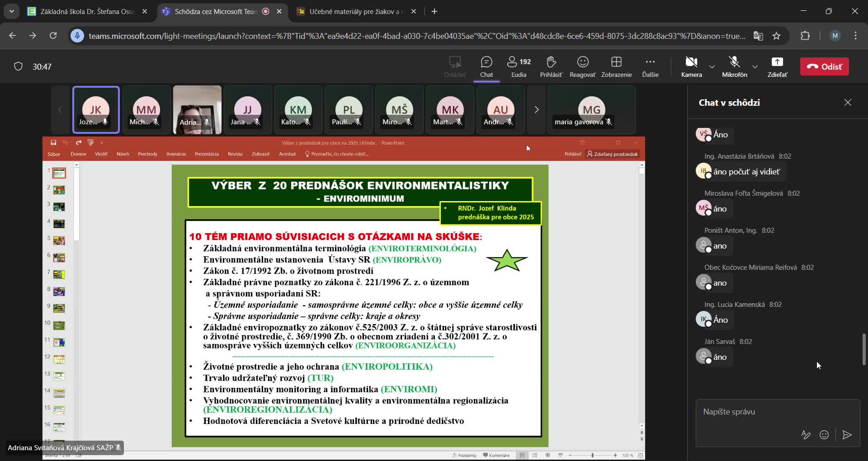Switch to the Vložiť ribbon tab
Screen dimensions: 868x461
point(101,154)
